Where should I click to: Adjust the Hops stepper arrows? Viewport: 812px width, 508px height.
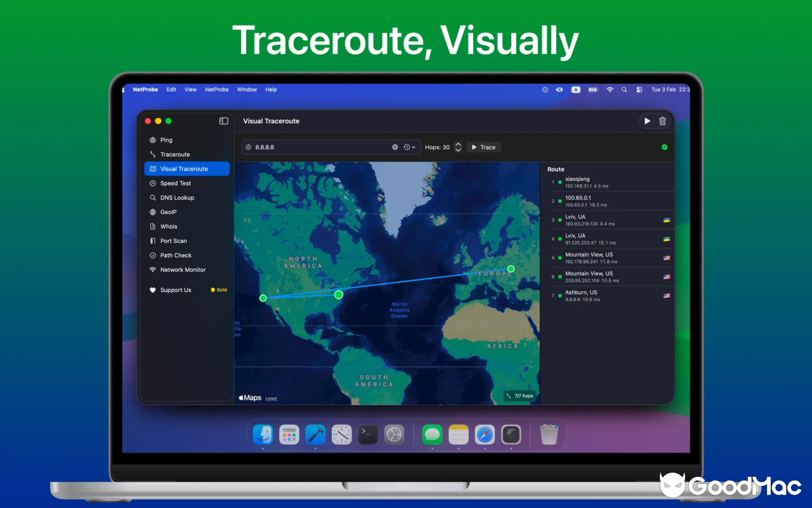pos(458,147)
